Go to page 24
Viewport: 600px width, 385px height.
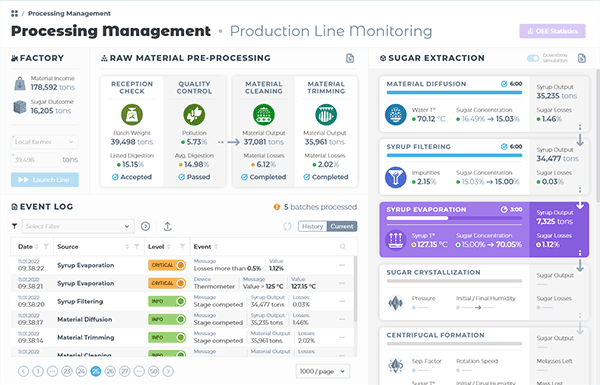click(x=81, y=371)
